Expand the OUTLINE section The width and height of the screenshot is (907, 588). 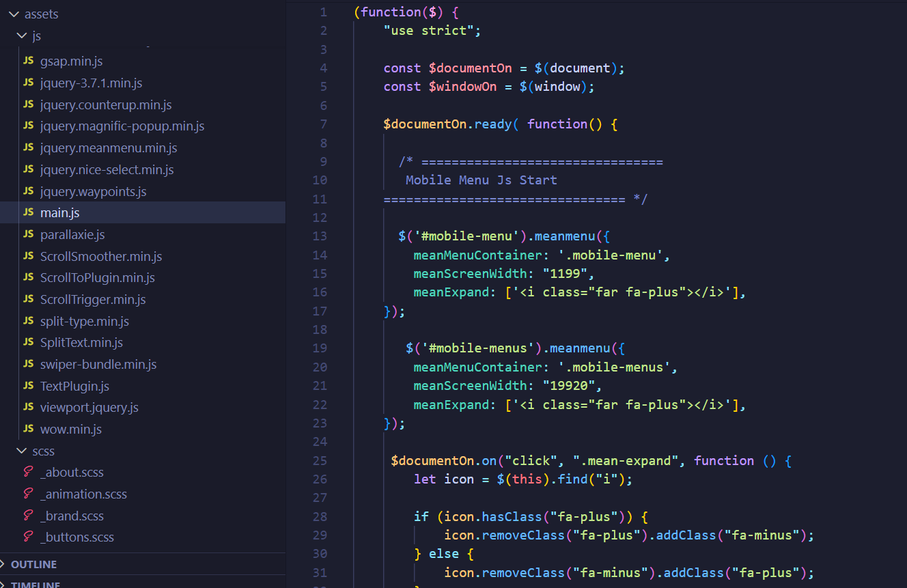[x=33, y=564]
